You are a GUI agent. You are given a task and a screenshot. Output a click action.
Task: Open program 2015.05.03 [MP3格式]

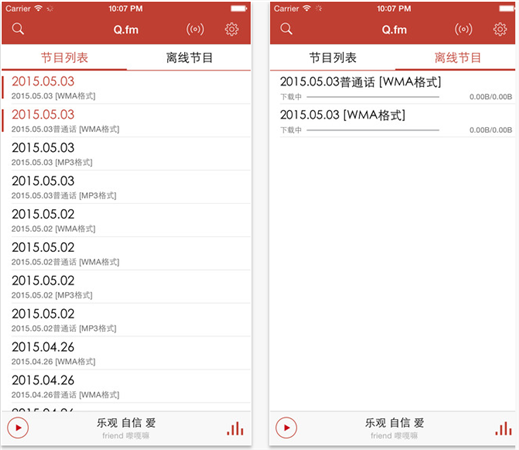pos(126,154)
